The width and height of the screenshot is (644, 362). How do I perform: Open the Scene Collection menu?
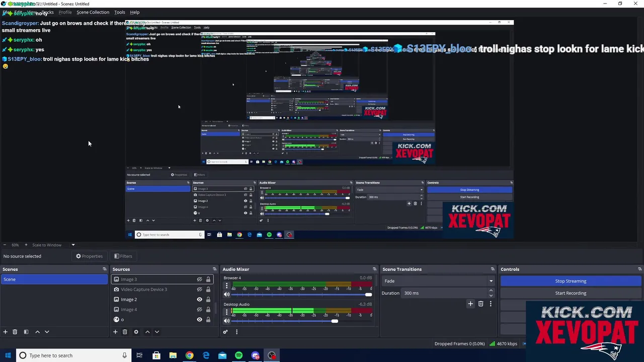click(93, 12)
